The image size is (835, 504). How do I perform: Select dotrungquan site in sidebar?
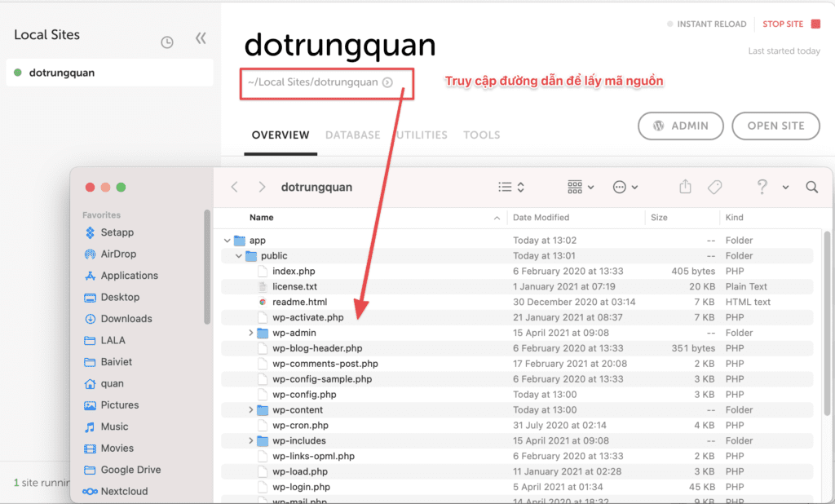pyautogui.click(x=110, y=73)
